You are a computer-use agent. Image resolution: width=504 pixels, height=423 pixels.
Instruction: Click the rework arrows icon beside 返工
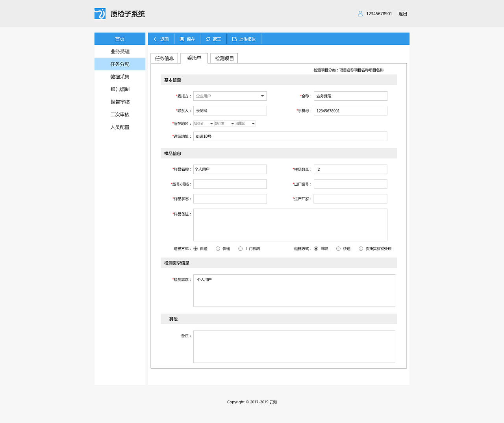click(208, 39)
